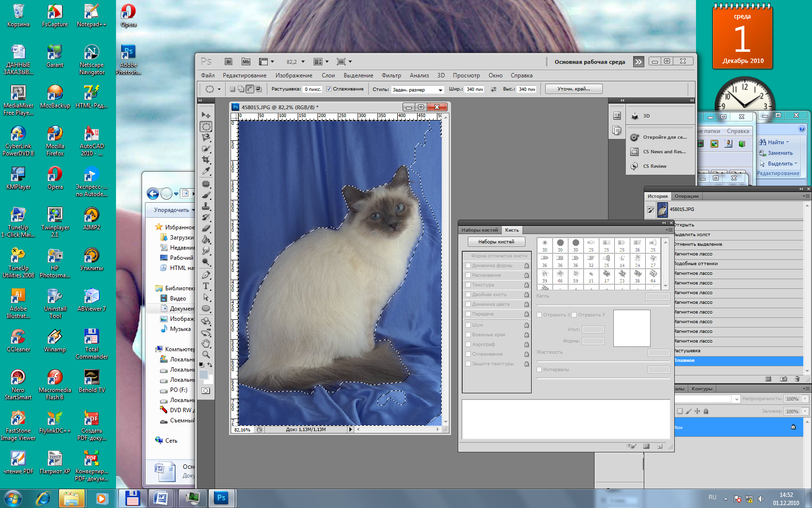Enable the Текстура brush option checkbox
Screen dimensions: 812x508
pyautogui.click(x=468, y=285)
